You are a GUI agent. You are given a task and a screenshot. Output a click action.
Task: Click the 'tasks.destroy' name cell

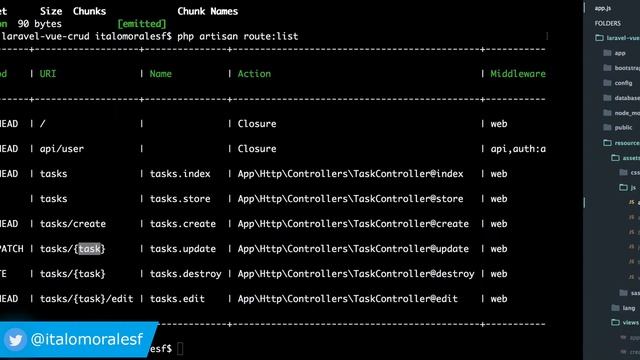tap(185, 274)
